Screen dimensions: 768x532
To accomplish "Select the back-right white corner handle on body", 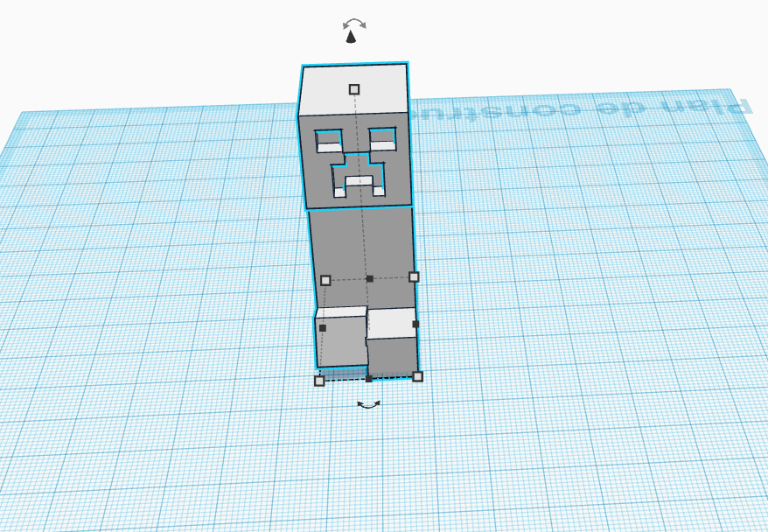I will point(414,276).
